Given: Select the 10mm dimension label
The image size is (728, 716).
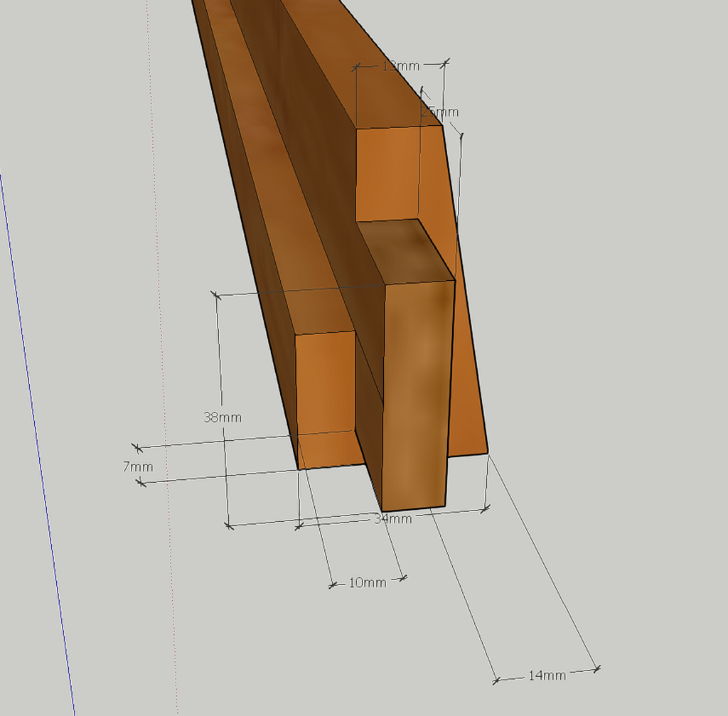Looking at the screenshot, I should [x=368, y=582].
